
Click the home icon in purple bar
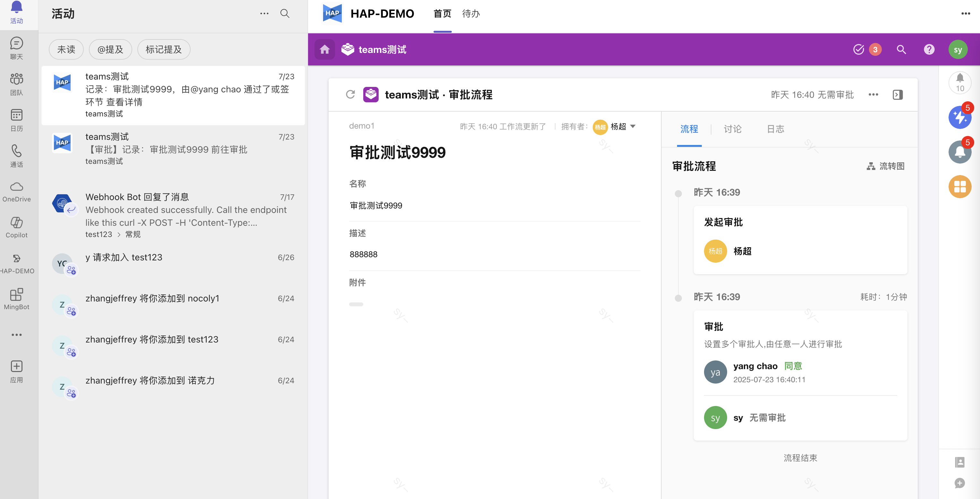(324, 49)
